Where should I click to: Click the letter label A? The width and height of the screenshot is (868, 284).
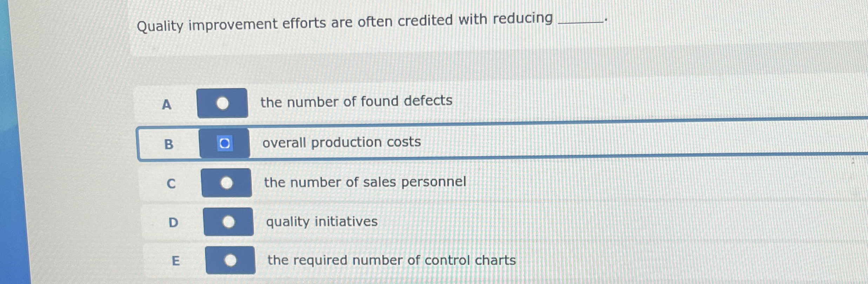[167, 105]
